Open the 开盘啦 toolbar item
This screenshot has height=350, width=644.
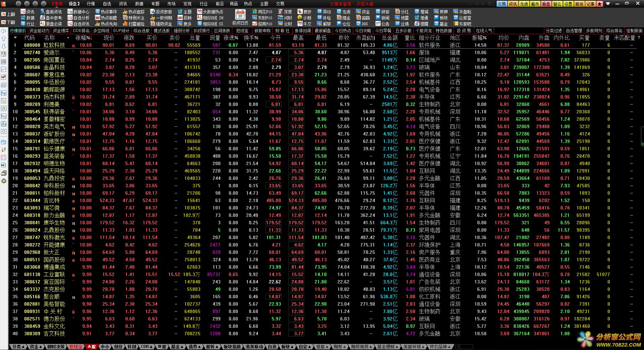462,12
